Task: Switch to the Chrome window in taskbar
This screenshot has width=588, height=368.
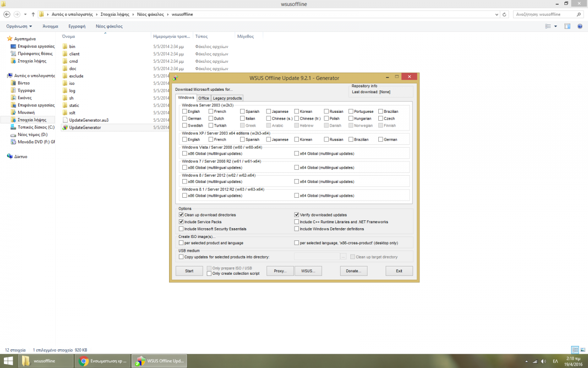Action: coord(103,361)
